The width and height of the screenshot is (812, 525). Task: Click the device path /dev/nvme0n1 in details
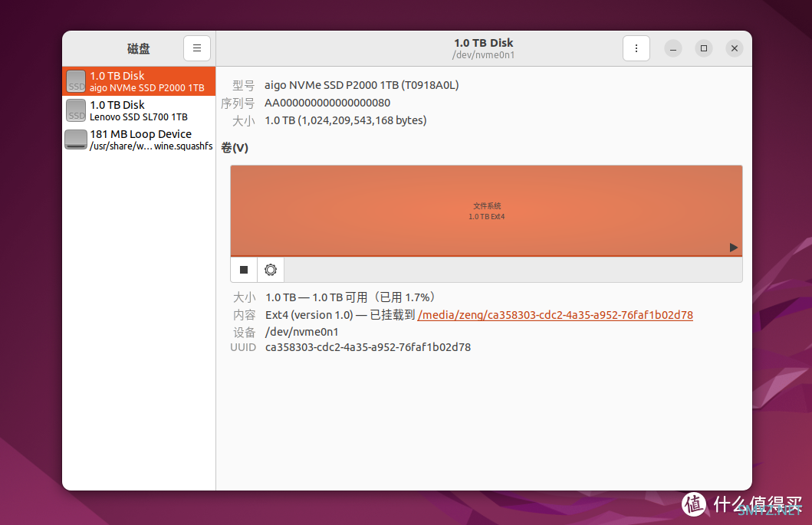coord(301,332)
